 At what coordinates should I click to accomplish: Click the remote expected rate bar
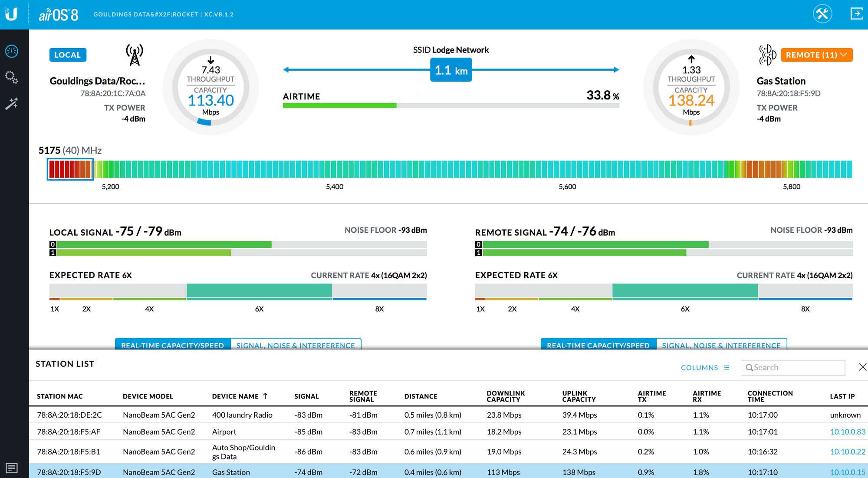(x=664, y=292)
